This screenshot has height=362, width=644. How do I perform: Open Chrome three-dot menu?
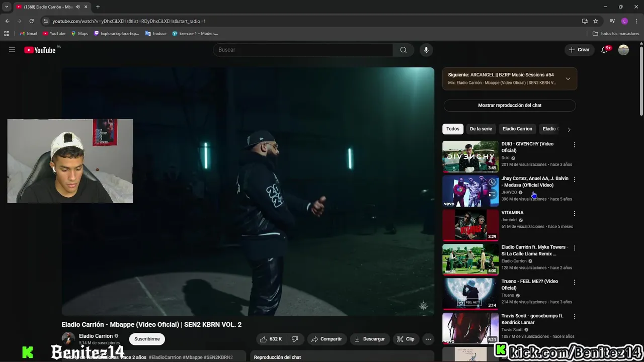(x=636, y=21)
